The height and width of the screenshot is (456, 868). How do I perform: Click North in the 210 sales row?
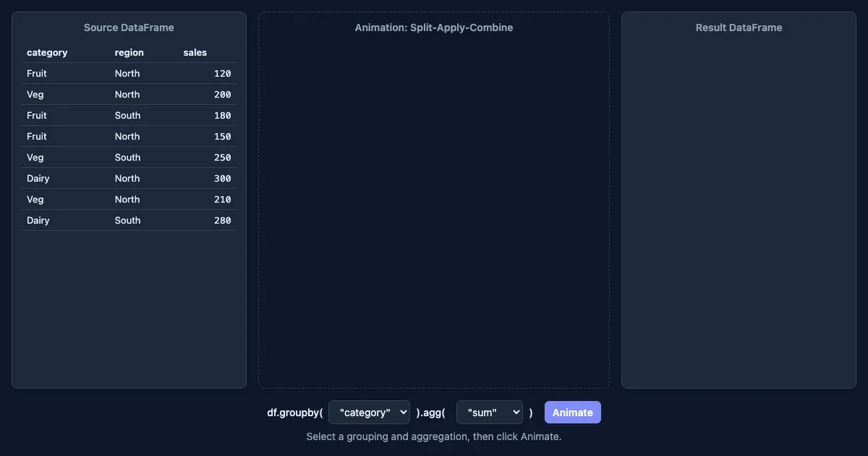[x=127, y=200]
